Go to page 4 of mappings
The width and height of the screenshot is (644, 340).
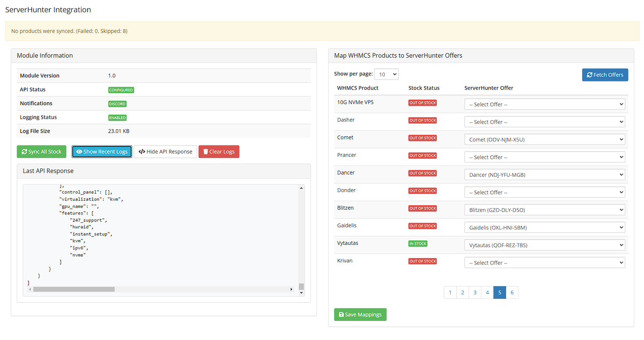487,292
